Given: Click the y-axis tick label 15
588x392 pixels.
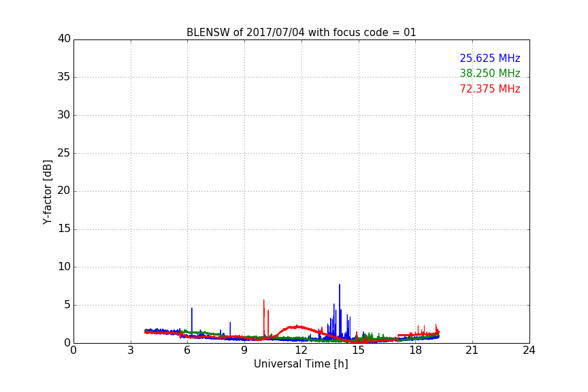Looking at the screenshot, I should pyautogui.click(x=64, y=229).
